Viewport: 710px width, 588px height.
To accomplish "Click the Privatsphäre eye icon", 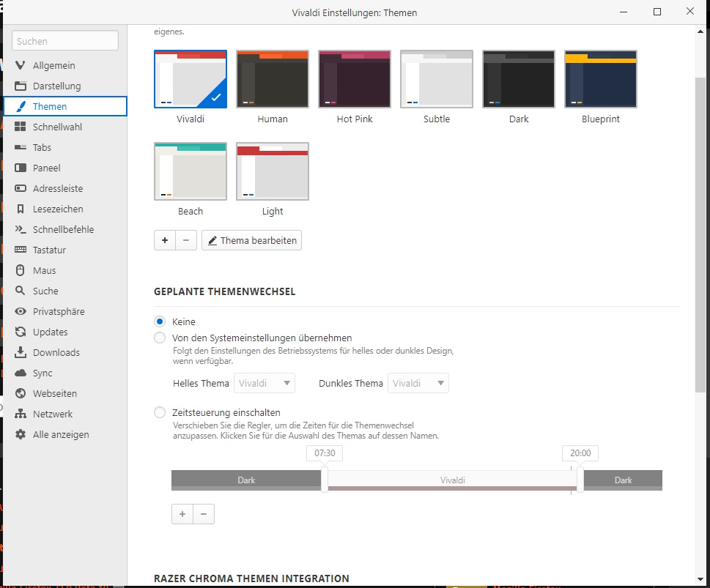I will (x=21, y=311).
